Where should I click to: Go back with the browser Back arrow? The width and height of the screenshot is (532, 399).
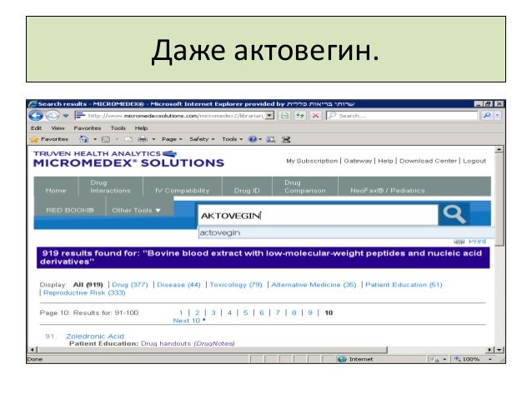35,116
